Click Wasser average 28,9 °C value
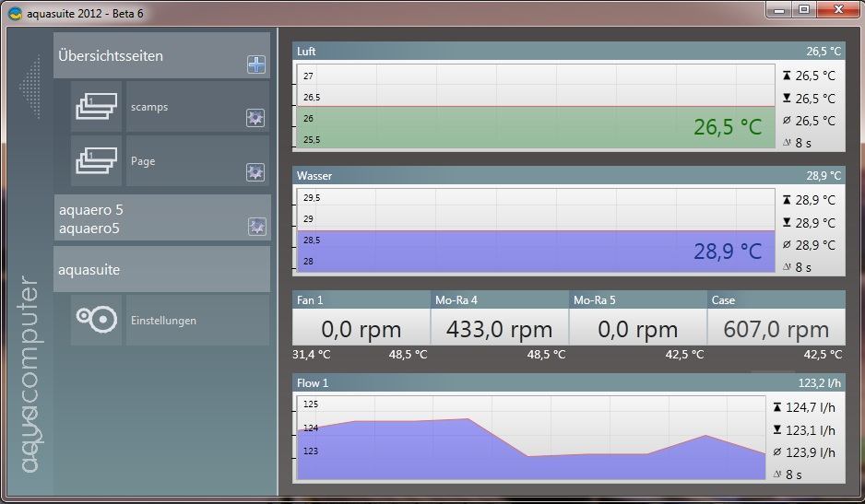This screenshot has height=504, width=865. (x=815, y=245)
